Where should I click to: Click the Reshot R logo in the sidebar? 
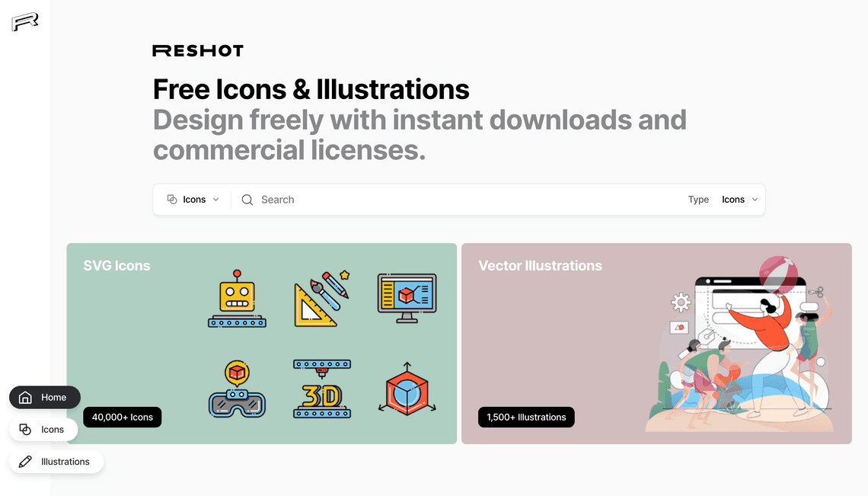click(25, 22)
